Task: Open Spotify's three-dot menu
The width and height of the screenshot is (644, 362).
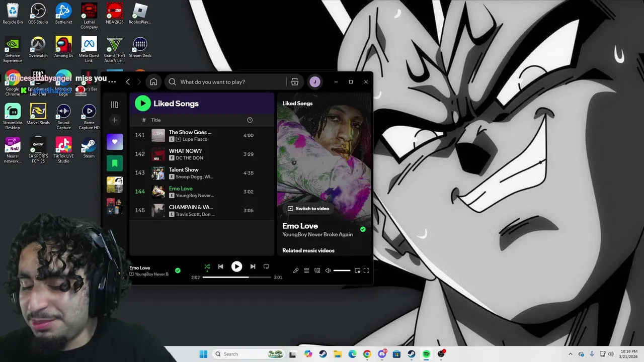Action: pos(112,81)
